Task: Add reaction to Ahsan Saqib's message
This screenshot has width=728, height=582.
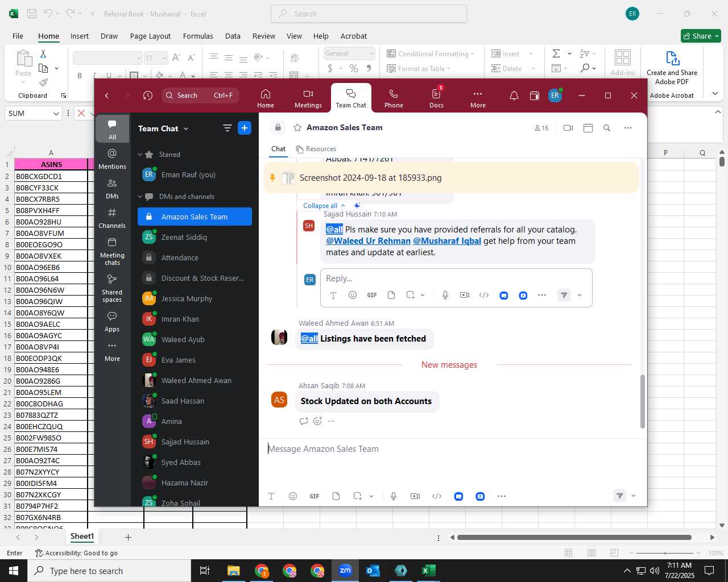Action: [317, 421]
